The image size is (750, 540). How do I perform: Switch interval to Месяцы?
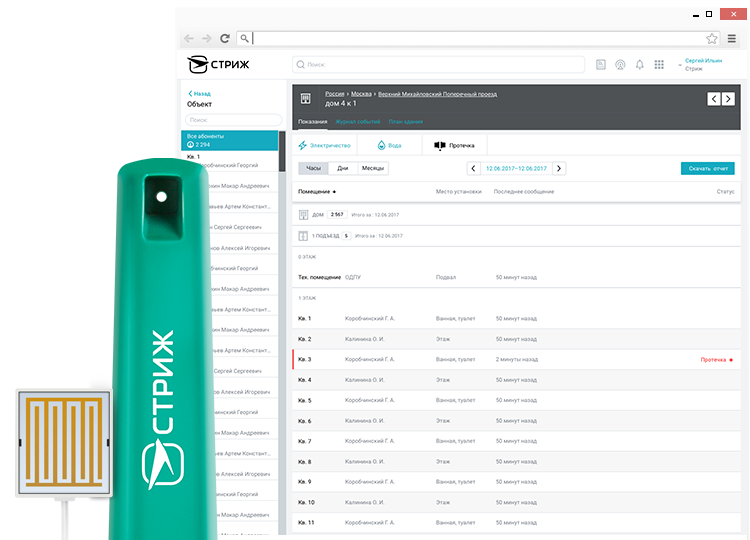372,168
